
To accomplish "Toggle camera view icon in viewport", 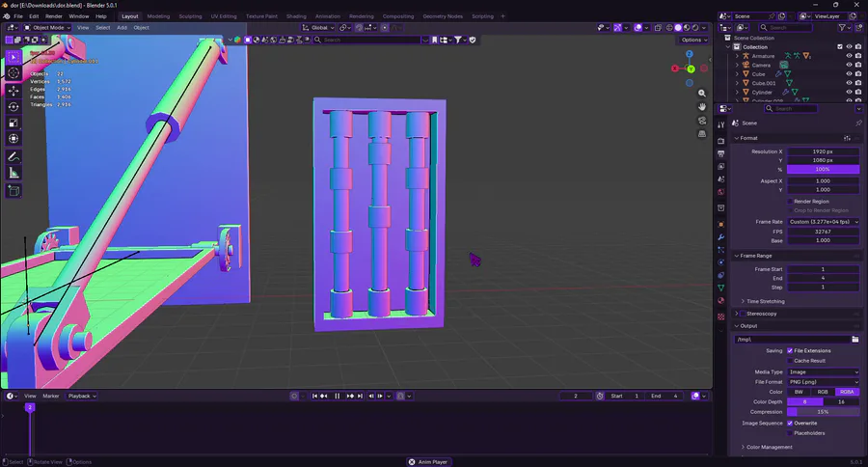I will 702,121.
